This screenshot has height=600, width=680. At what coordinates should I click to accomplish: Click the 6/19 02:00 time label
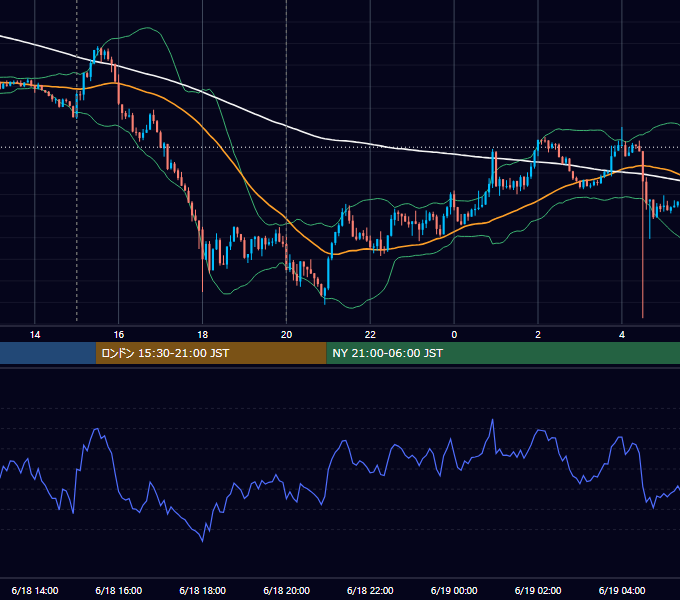[538, 590]
